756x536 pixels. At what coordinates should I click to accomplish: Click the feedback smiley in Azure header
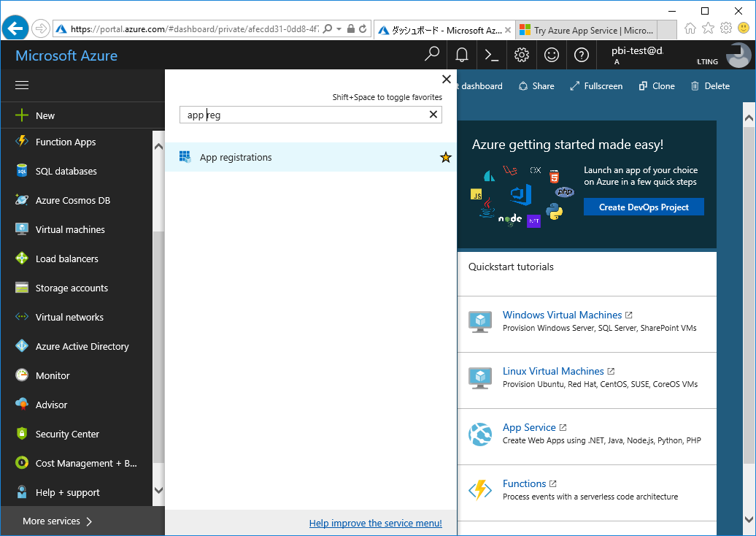551,55
